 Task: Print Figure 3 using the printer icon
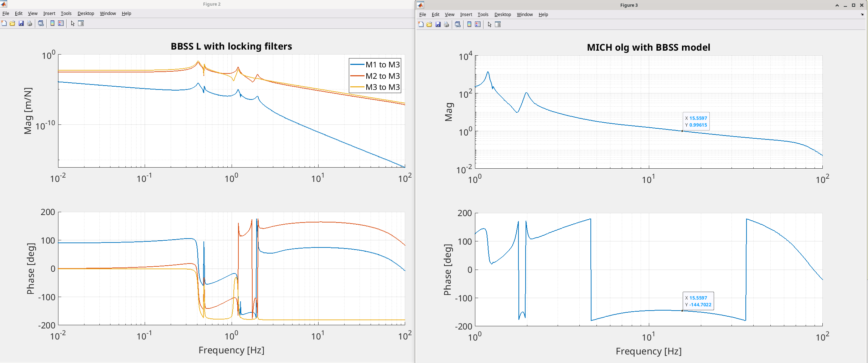tap(446, 25)
